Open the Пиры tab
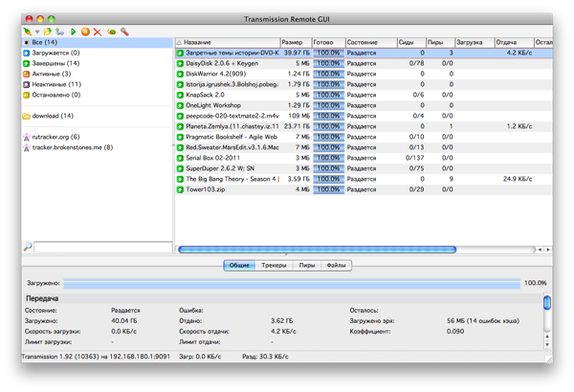The height and width of the screenshot is (392, 574). coord(306,265)
